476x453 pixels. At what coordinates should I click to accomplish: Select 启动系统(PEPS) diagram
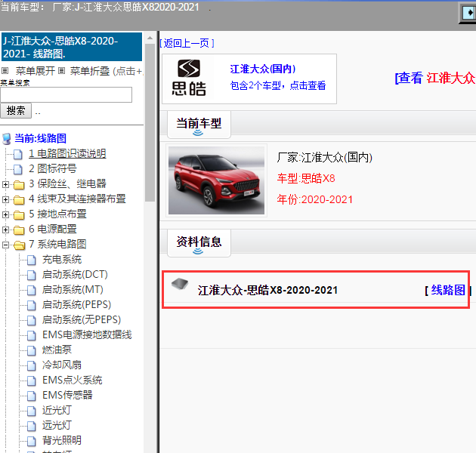tap(76, 304)
